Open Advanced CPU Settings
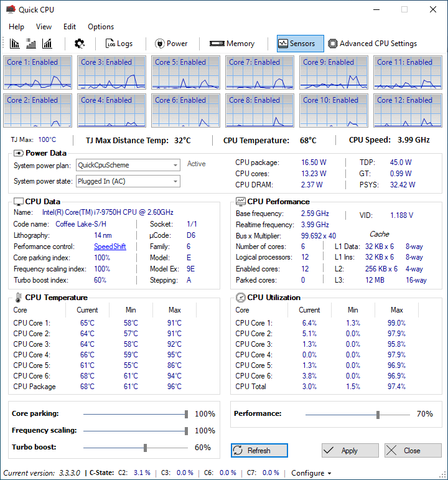 pyautogui.click(x=372, y=44)
